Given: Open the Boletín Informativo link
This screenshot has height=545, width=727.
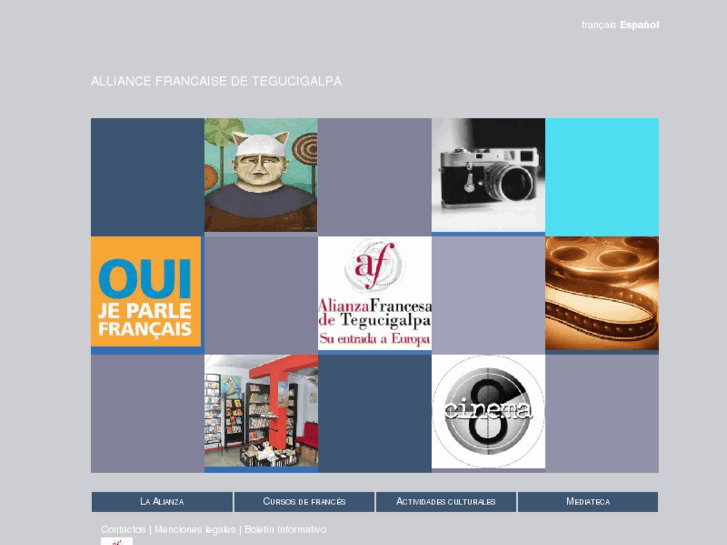Looking at the screenshot, I should 286,529.
